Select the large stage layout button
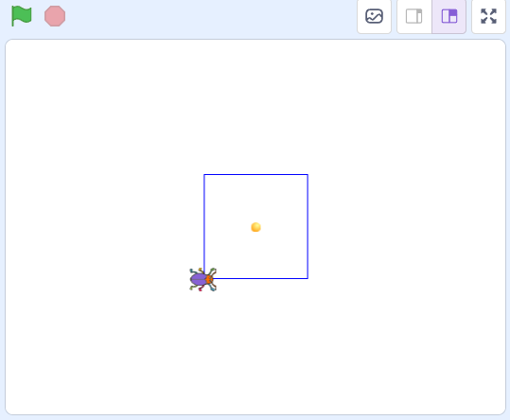The width and height of the screenshot is (510, 420). 449,16
